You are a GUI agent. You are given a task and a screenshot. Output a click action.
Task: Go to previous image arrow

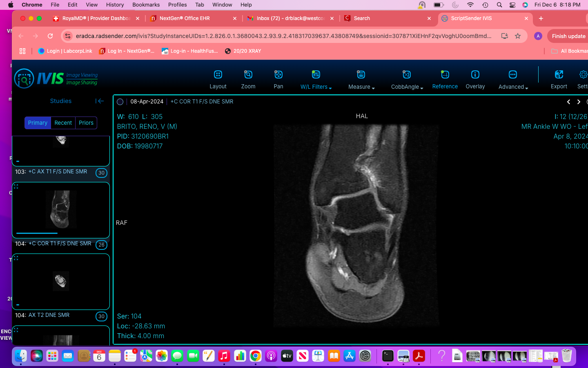(x=568, y=102)
